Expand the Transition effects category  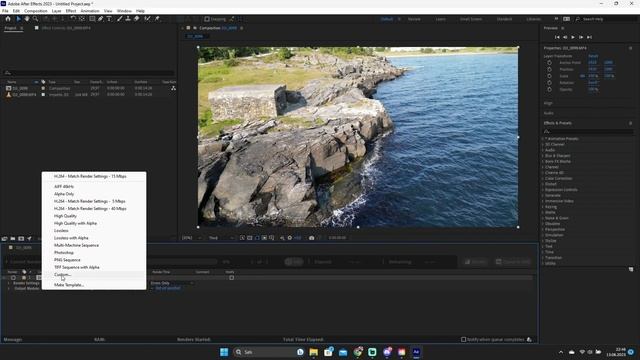543,258
